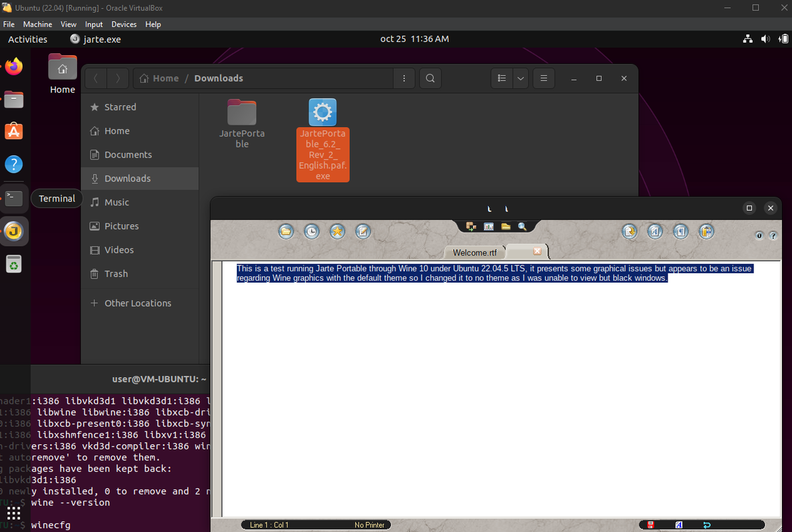Click the Jarte undo page icon
792x532 pixels.
(x=629, y=231)
